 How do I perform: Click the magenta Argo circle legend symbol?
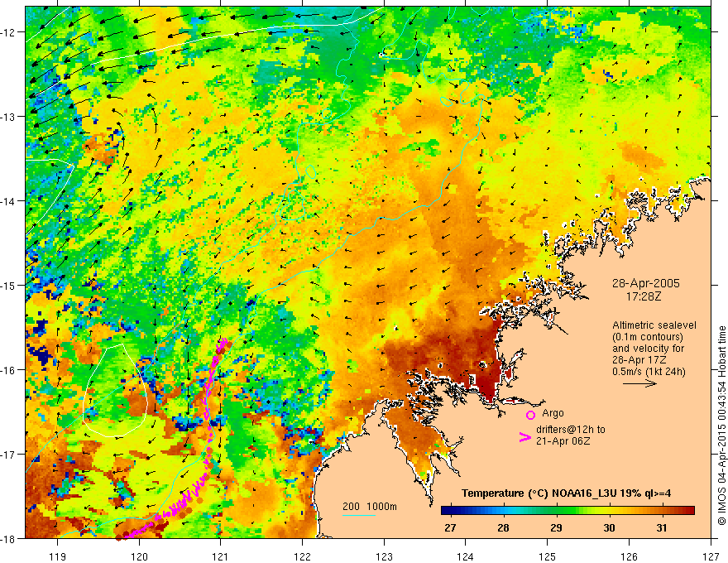point(530,415)
